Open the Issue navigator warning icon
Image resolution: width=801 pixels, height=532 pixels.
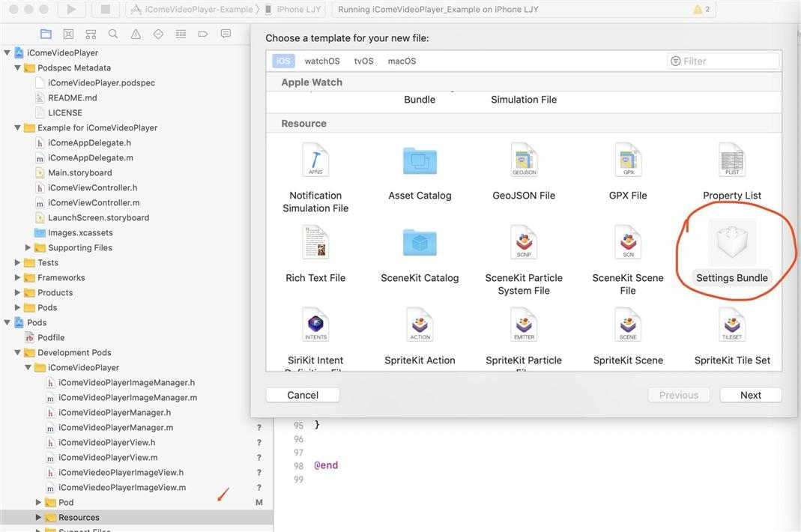tap(136, 34)
